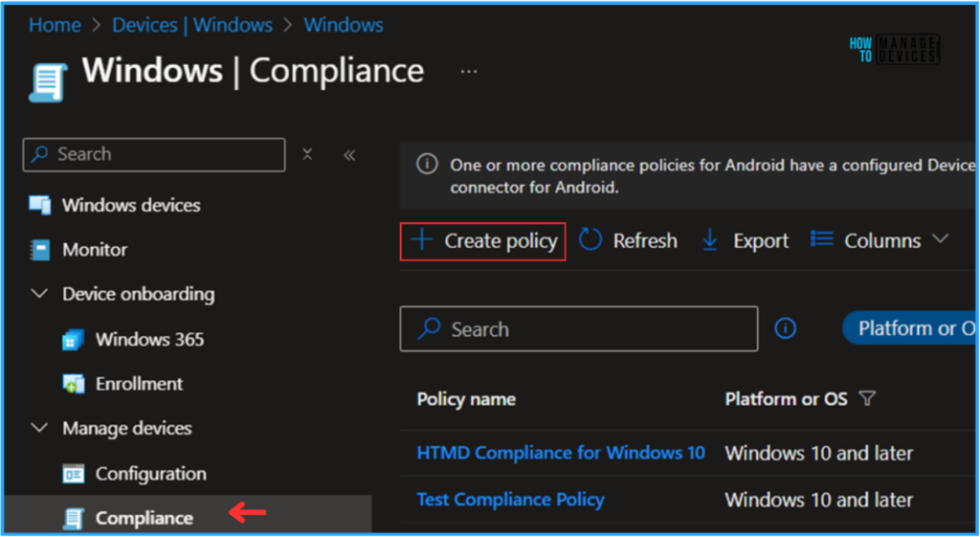Select the Device onboarding section label

[x=138, y=294]
